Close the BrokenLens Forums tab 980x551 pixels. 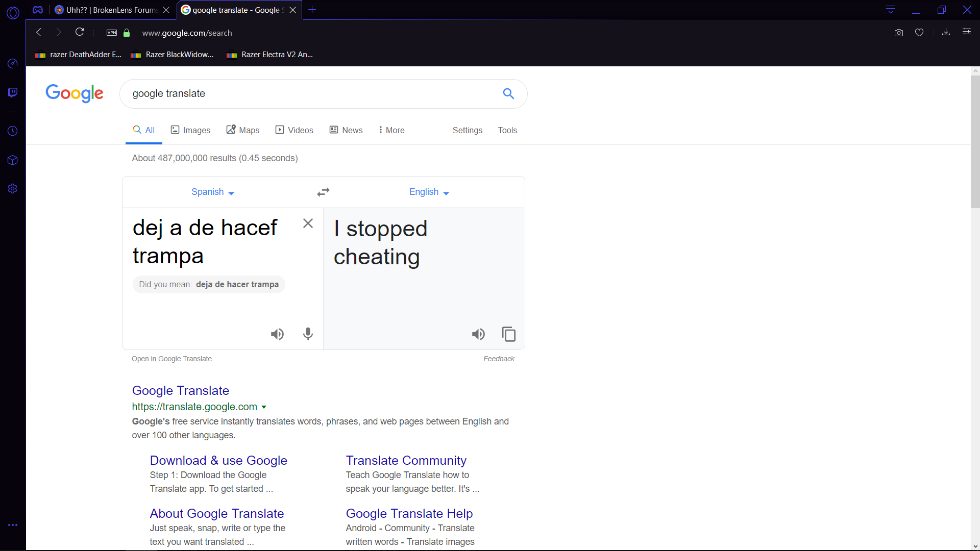[166, 10]
